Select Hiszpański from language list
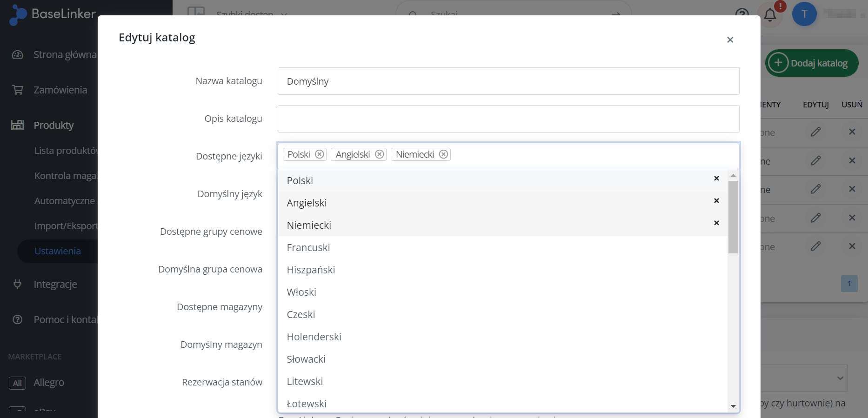 tap(503, 270)
